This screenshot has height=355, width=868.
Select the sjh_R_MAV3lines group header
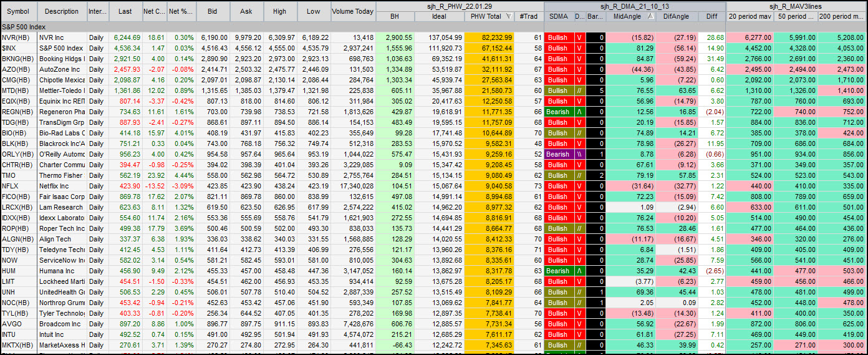tap(797, 6)
